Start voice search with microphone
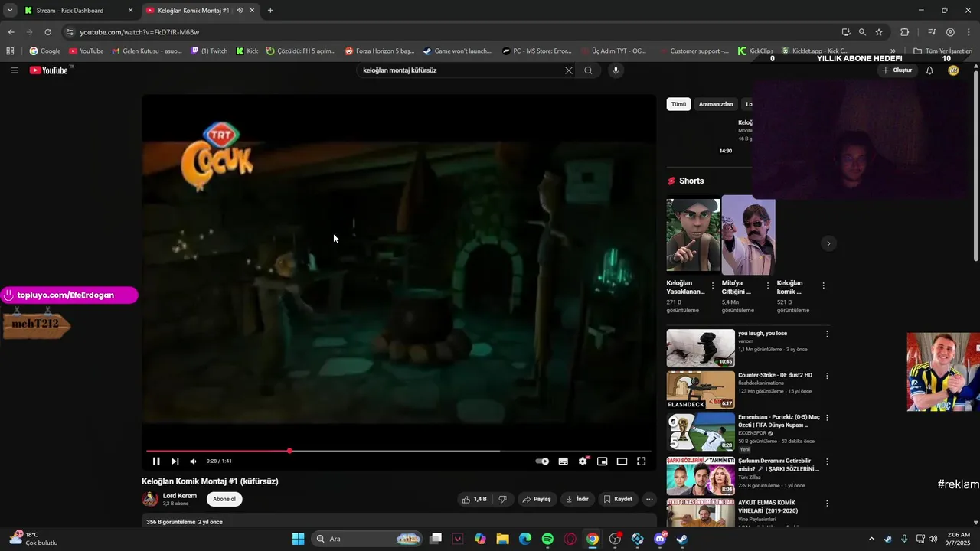This screenshot has height=551, width=980. pos(615,70)
